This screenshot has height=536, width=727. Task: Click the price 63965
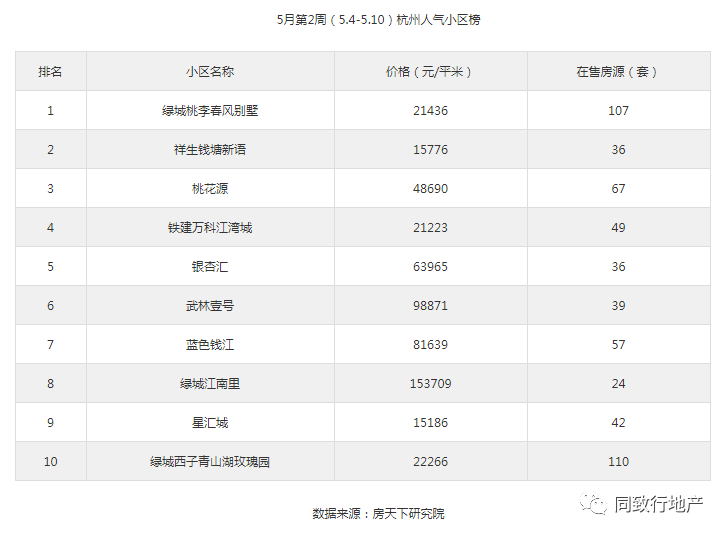coord(430,267)
